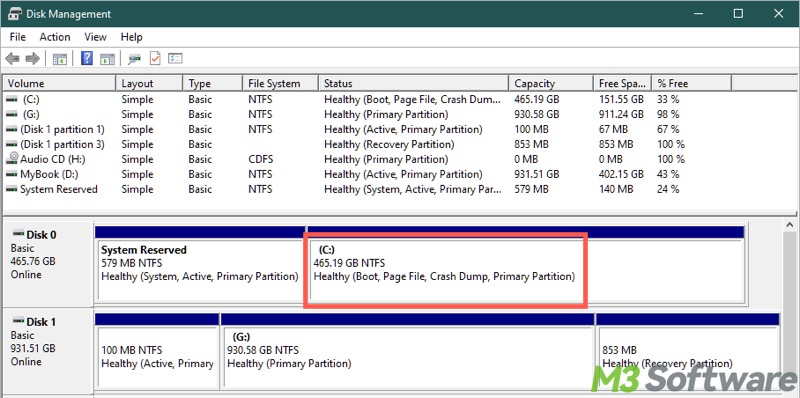Select the Disk 0 label block

(48, 264)
